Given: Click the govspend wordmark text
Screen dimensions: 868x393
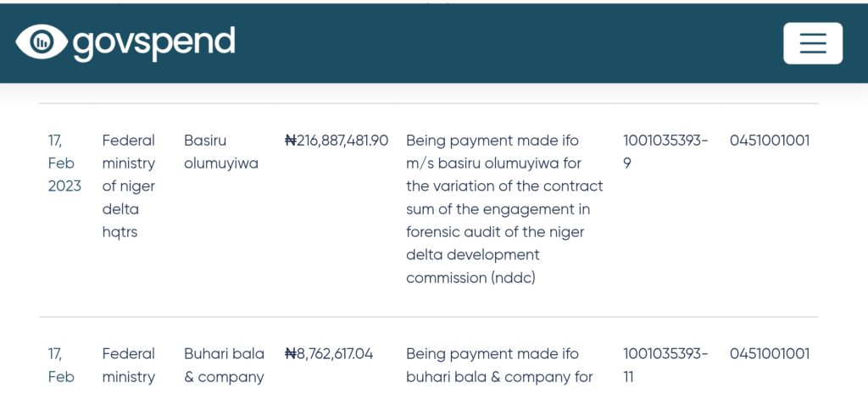Looking at the screenshot, I should 154,43.
